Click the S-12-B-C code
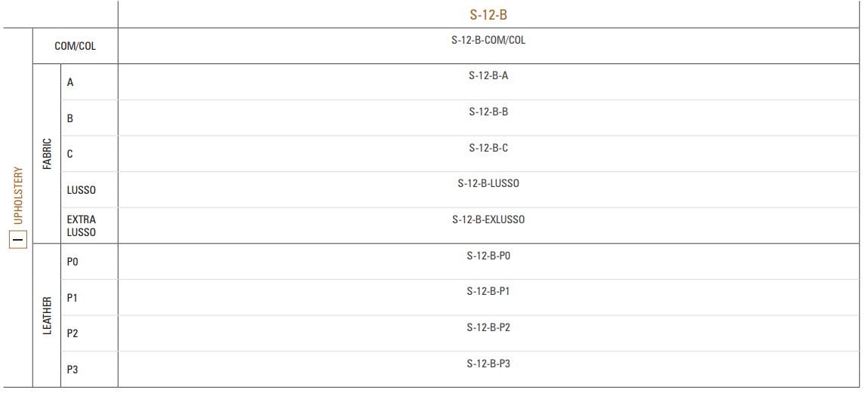 pos(488,148)
